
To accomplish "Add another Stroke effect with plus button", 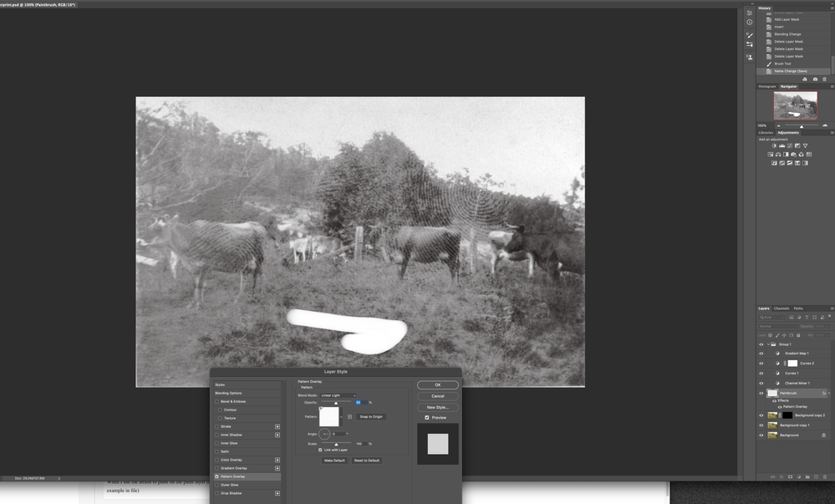I will coord(277,426).
